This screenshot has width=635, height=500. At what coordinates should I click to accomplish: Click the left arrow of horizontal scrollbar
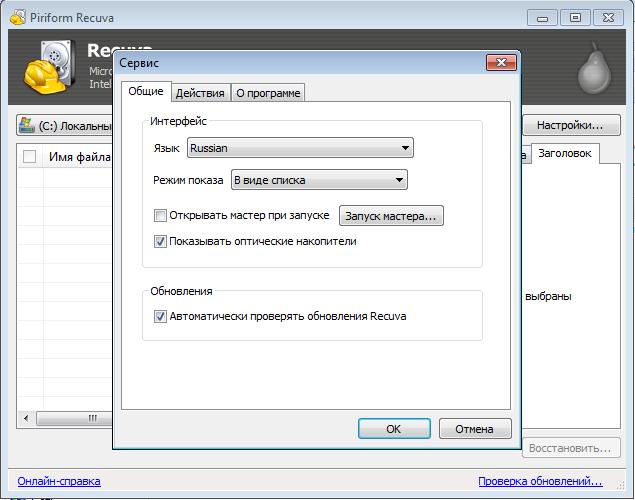(x=26, y=418)
